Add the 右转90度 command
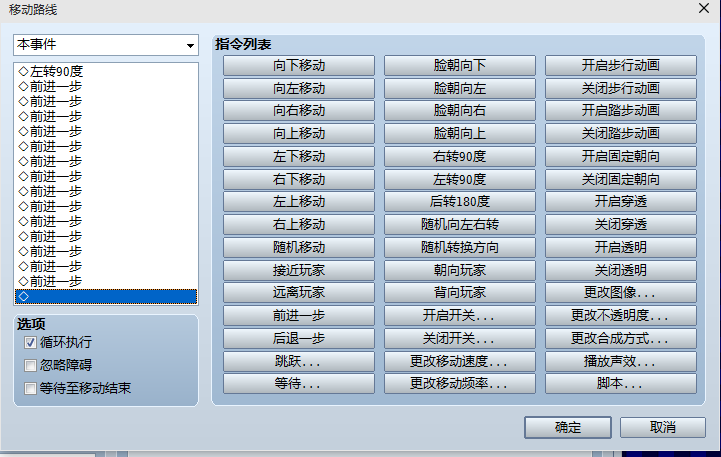This screenshot has width=721, height=457. [460, 156]
